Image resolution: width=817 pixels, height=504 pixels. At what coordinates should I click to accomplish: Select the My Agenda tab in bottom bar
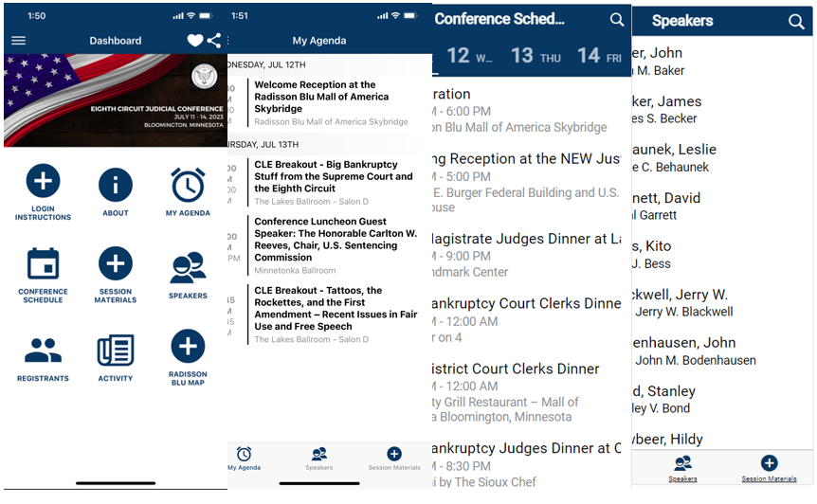click(244, 459)
